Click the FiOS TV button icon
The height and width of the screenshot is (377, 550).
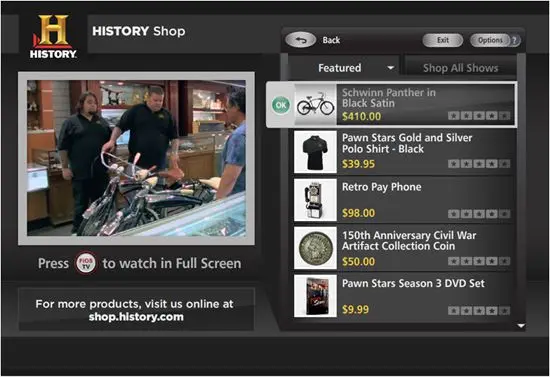coord(86,263)
